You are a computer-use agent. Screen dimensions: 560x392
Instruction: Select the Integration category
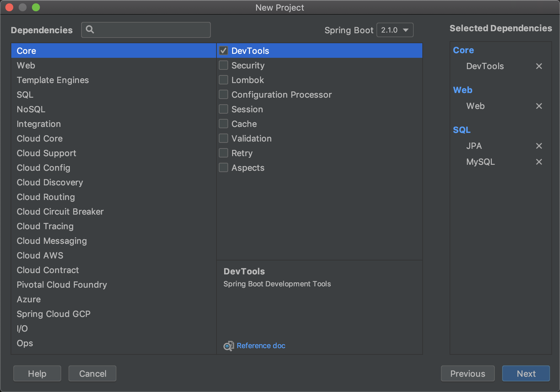tap(114, 124)
